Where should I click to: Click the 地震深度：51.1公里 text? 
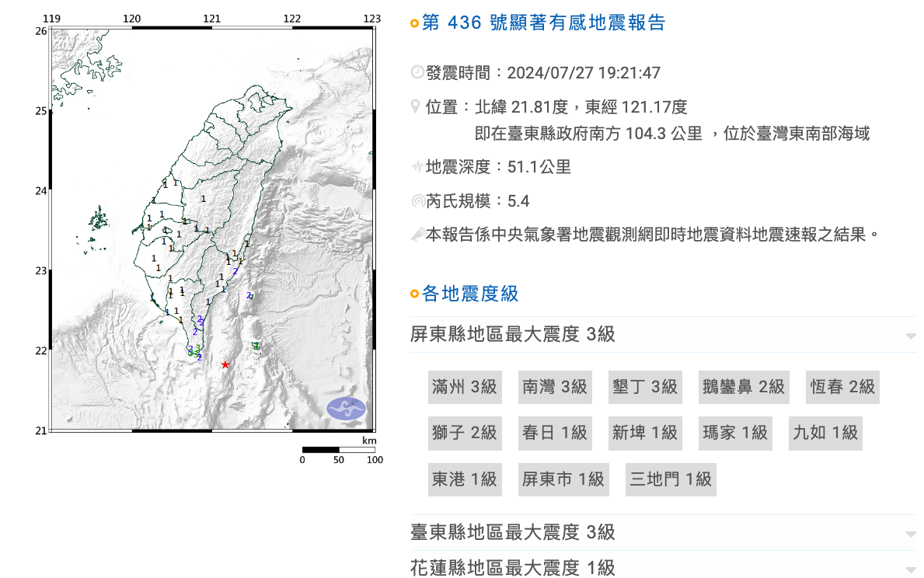click(x=499, y=167)
